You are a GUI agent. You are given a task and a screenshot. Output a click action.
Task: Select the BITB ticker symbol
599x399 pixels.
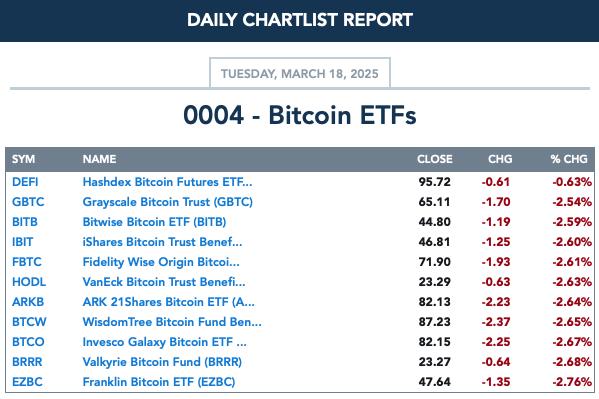click(x=25, y=222)
